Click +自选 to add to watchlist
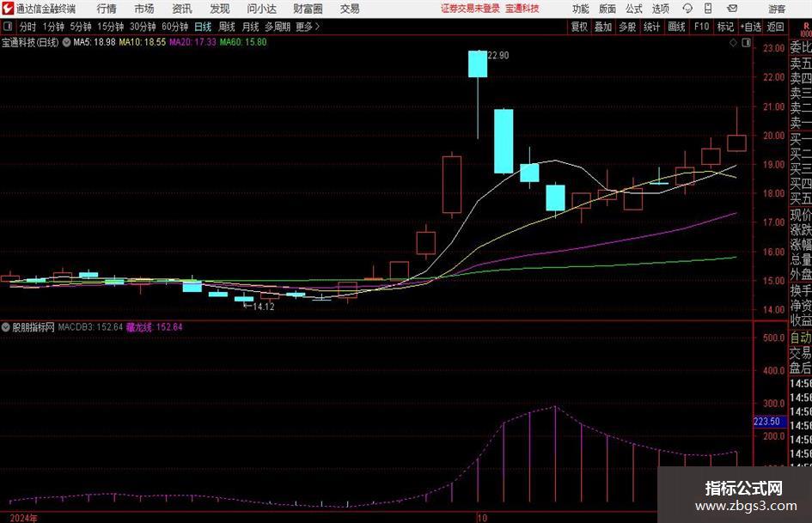 [x=750, y=27]
